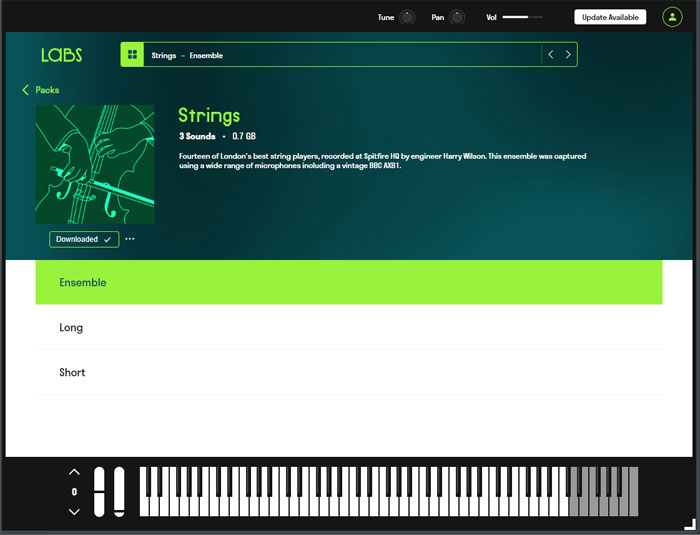Image resolution: width=700 pixels, height=535 pixels.
Task: Go to previous preset with left arrow
Action: coord(551,54)
